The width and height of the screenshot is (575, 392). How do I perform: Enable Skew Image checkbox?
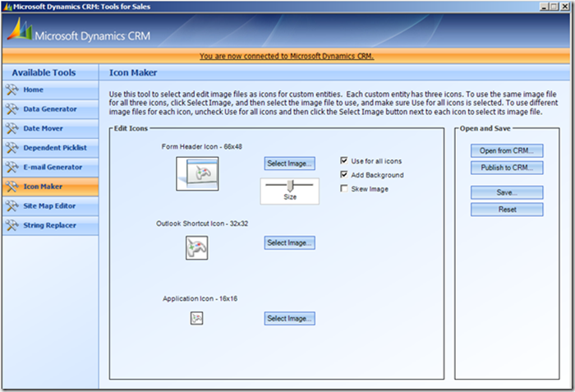(343, 188)
